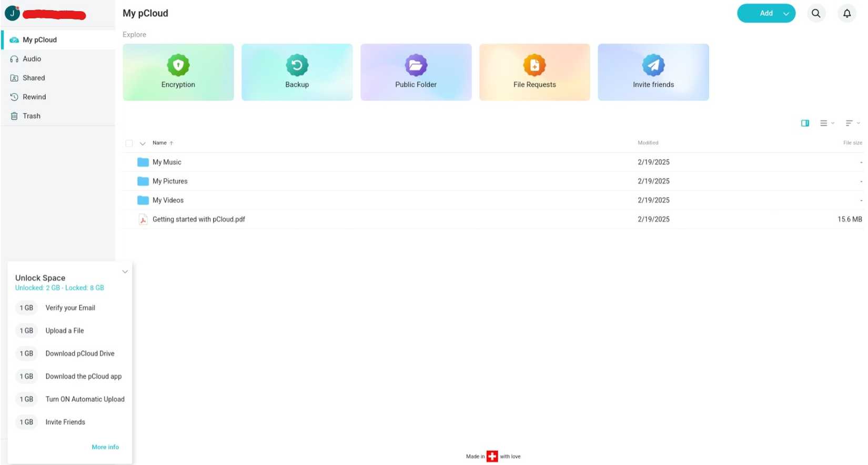Open the My Music folder name
The image size is (868, 465).
(167, 162)
